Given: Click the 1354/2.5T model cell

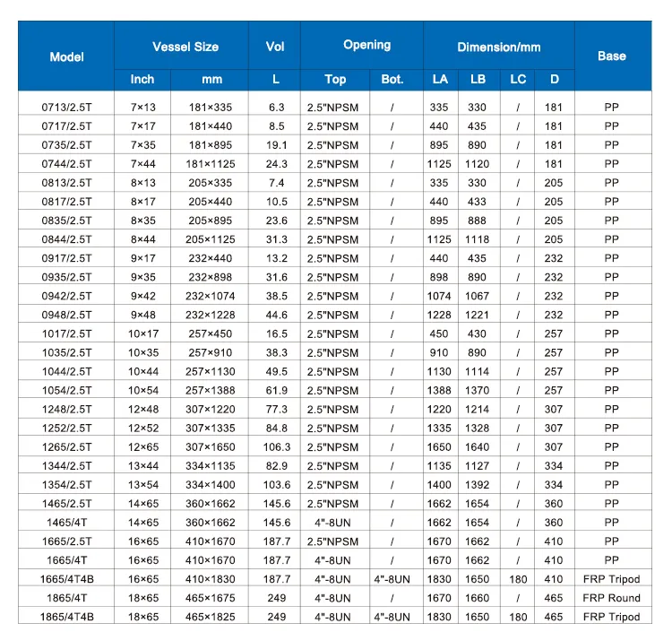Looking at the screenshot, I should (x=67, y=485).
